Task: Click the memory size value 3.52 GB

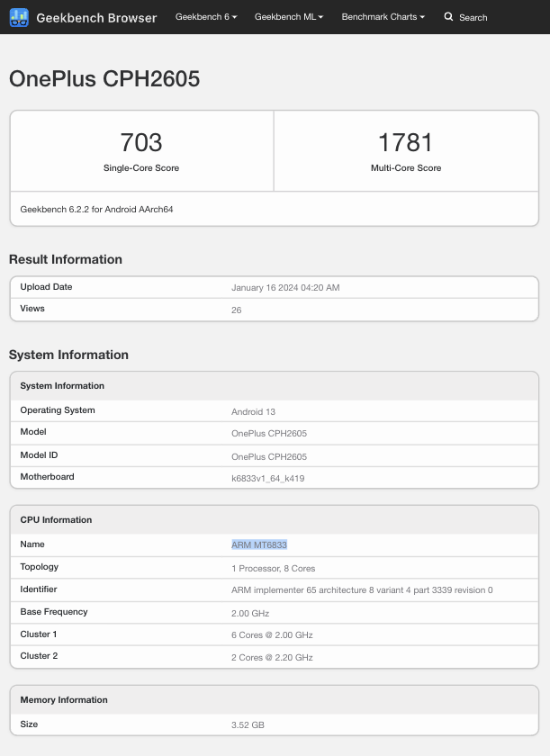Action: [x=248, y=724]
